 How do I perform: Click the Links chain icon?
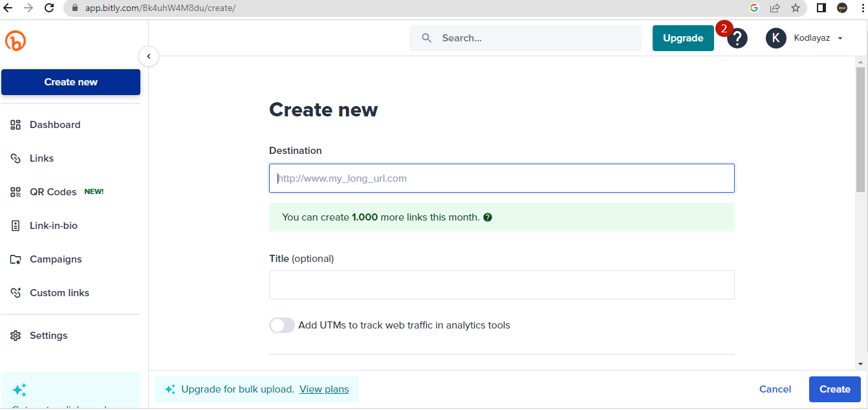16,158
